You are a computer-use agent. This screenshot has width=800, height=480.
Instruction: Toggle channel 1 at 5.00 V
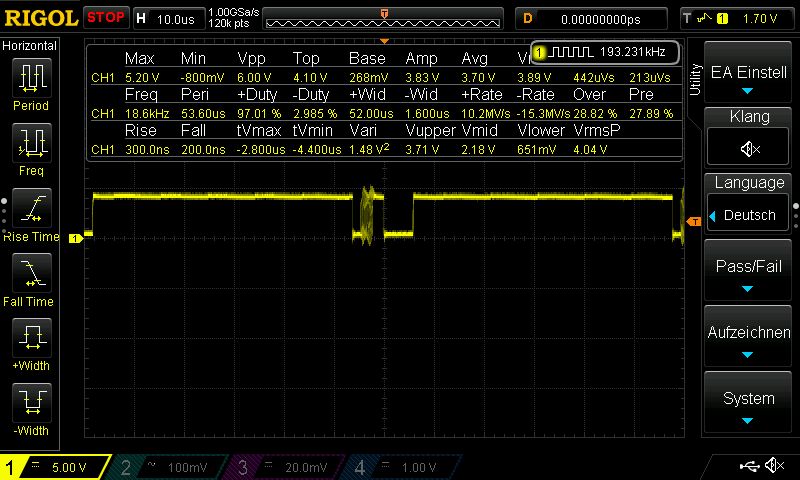55,467
